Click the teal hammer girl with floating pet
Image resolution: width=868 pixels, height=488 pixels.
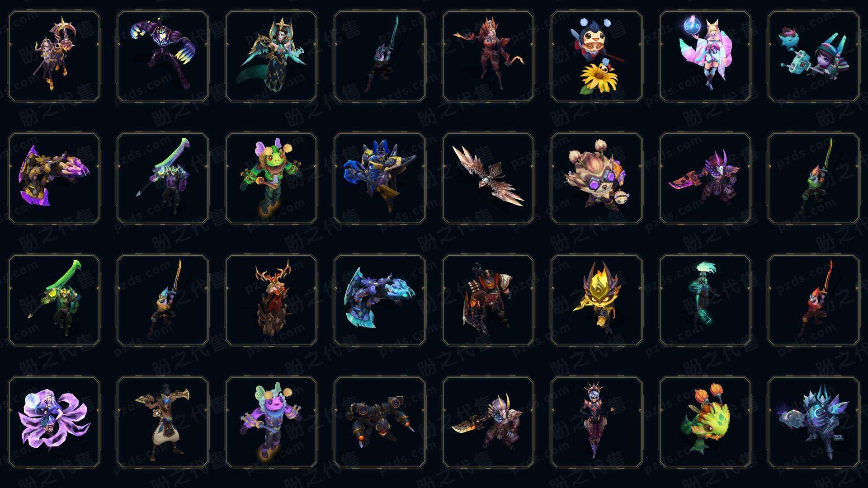(x=814, y=56)
